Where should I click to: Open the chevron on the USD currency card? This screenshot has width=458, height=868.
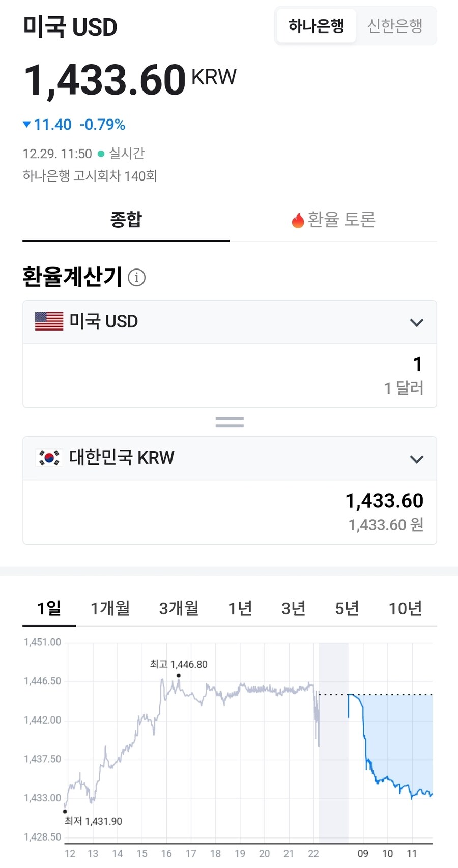tap(417, 322)
